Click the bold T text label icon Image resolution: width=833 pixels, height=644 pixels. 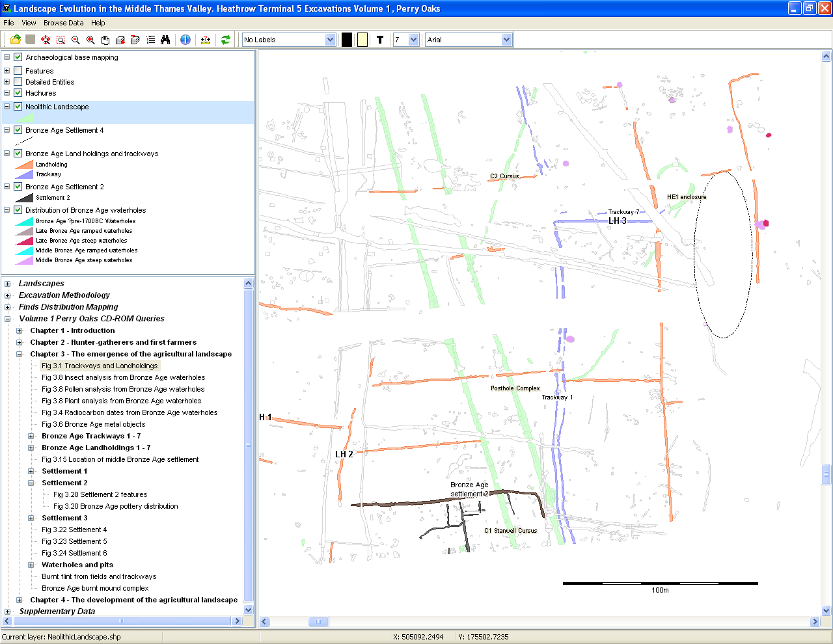pyautogui.click(x=380, y=40)
